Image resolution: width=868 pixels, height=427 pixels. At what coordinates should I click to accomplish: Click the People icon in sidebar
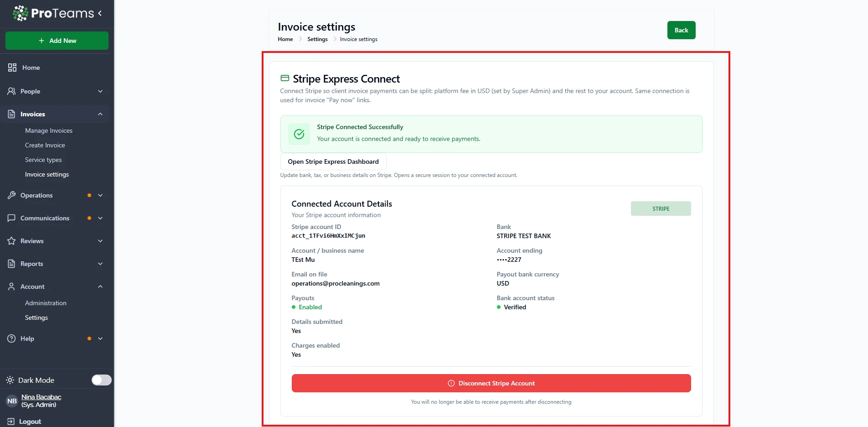tap(12, 91)
